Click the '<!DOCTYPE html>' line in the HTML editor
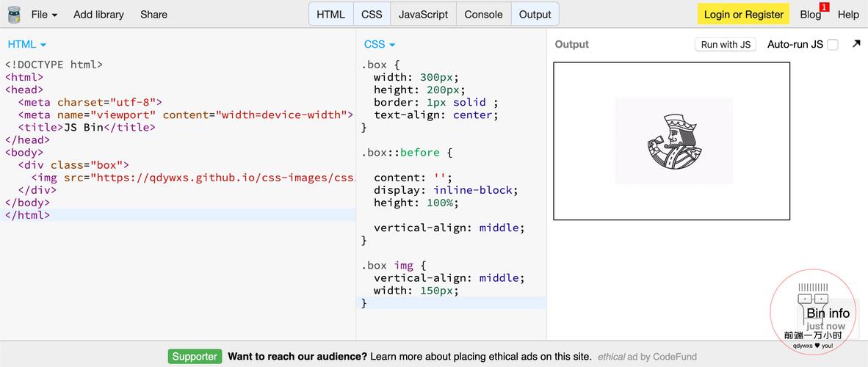868x367 pixels. [54, 64]
